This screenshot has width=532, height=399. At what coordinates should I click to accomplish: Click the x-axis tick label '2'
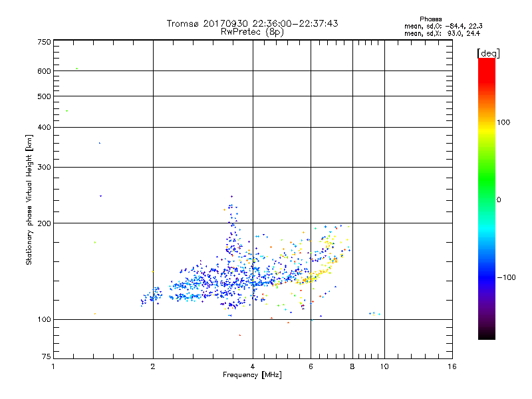tap(153, 366)
